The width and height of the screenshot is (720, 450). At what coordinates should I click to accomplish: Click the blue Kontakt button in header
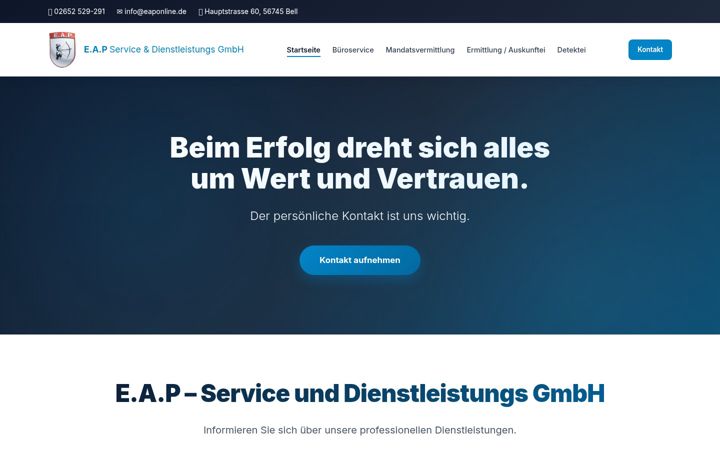click(x=650, y=50)
